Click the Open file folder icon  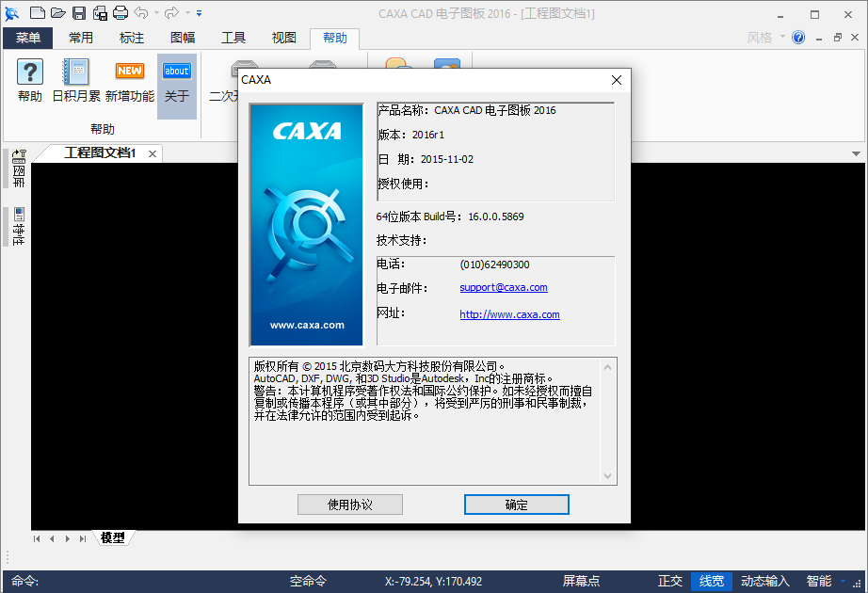coord(58,13)
